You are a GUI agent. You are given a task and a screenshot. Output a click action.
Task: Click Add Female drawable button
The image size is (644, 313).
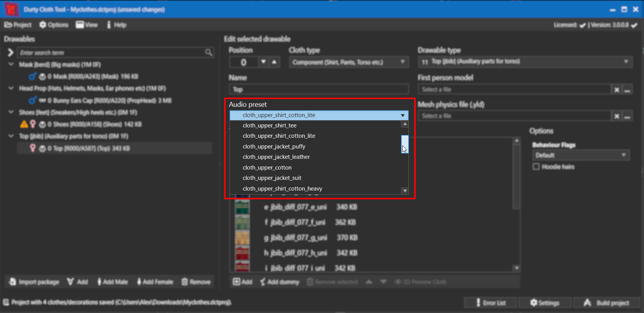point(155,282)
